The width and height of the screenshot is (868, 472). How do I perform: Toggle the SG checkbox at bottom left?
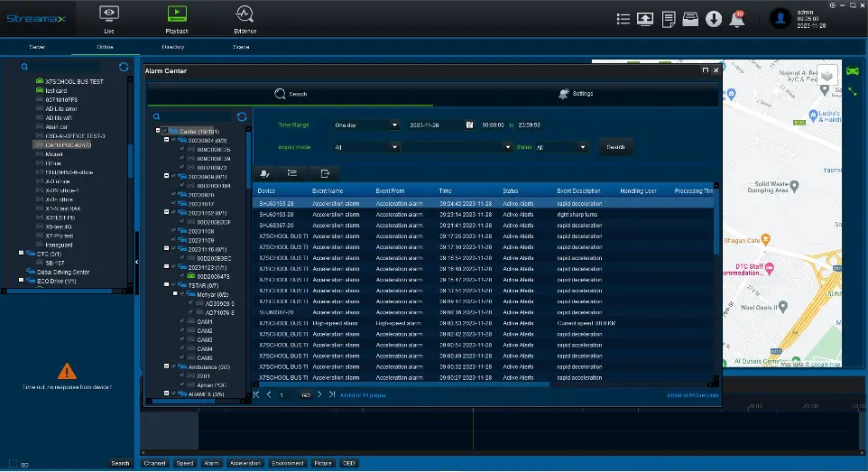(12, 464)
